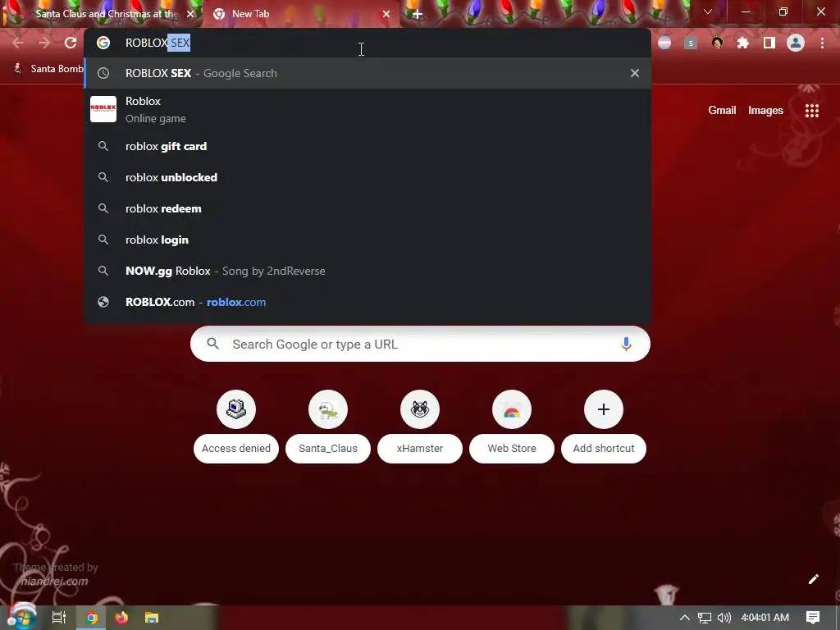Open the Google apps grid
The image size is (840, 630).
[x=812, y=111]
